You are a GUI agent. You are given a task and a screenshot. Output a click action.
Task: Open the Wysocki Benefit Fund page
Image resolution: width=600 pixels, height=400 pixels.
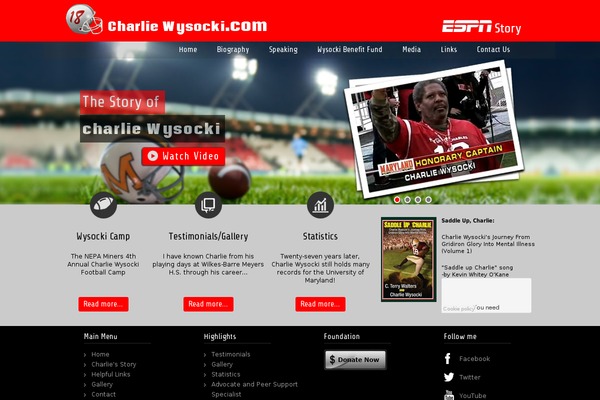(350, 49)
